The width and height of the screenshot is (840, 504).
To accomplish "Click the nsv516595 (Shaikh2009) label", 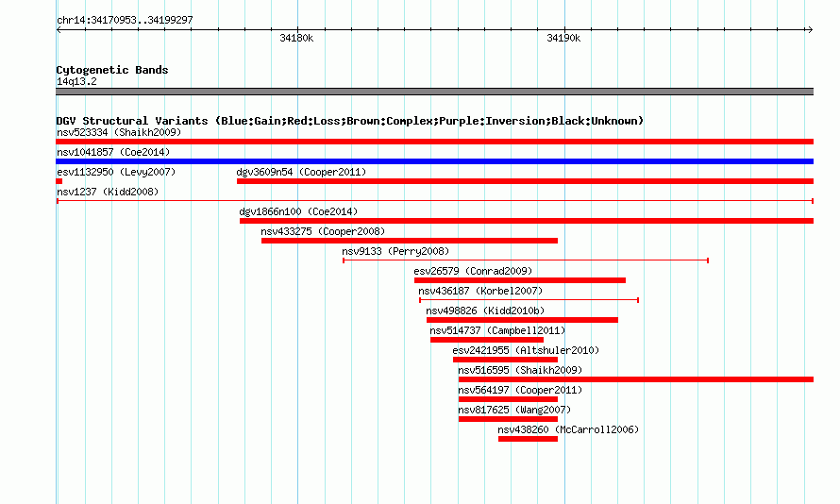I will (520, 370).
